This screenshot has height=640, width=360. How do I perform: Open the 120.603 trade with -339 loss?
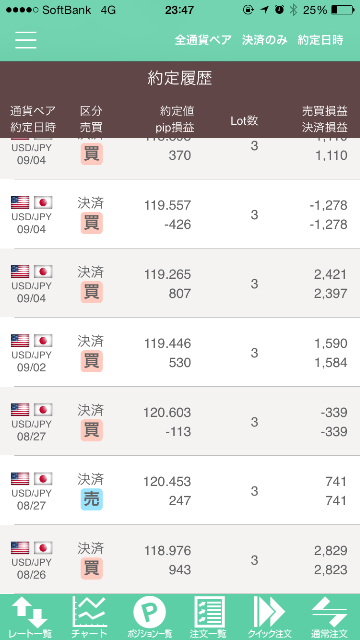point(180,421)
